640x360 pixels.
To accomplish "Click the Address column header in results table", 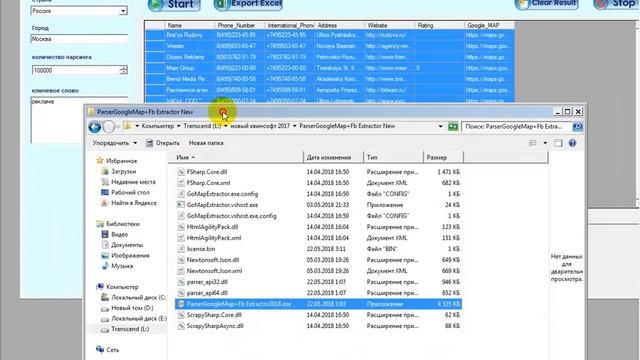I will pos(339,25).
